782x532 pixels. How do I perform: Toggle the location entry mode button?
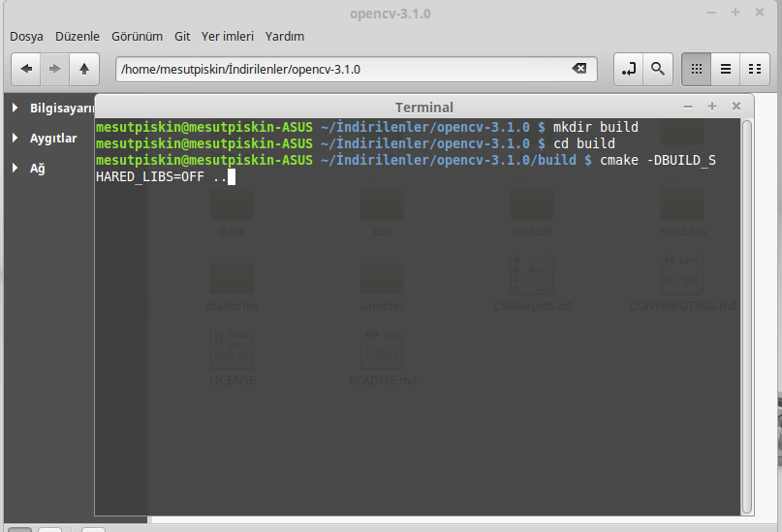(x=629, y=69)
